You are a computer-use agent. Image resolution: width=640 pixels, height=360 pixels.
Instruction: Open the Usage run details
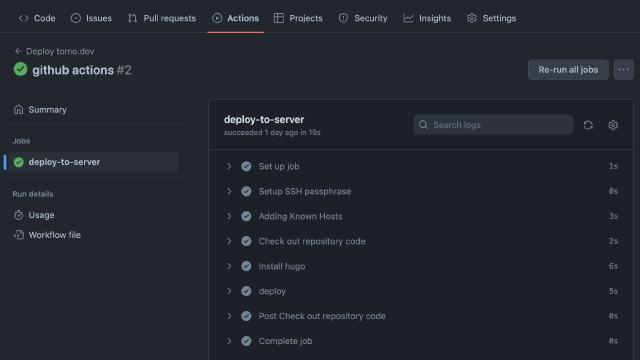41,215
